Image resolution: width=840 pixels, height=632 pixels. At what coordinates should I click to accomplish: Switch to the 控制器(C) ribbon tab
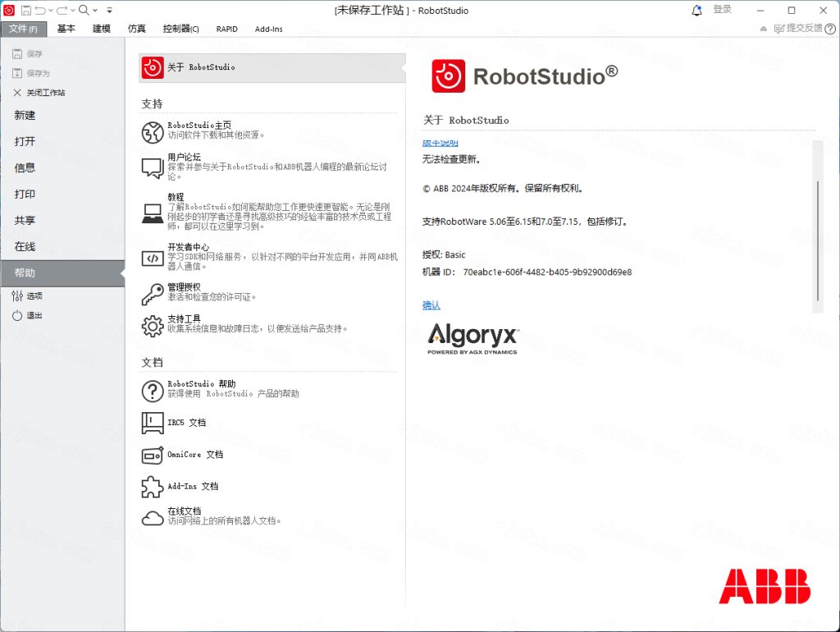click(x=181, y=29)
